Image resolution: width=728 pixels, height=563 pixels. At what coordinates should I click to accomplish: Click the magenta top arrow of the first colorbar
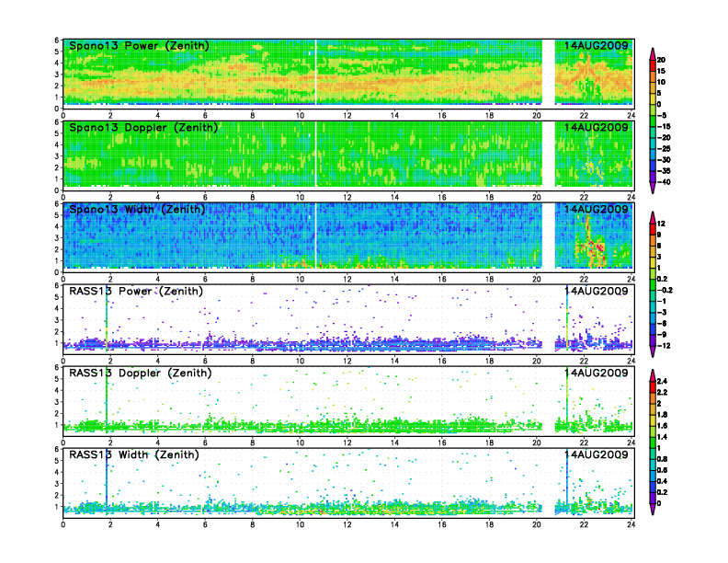653,53
